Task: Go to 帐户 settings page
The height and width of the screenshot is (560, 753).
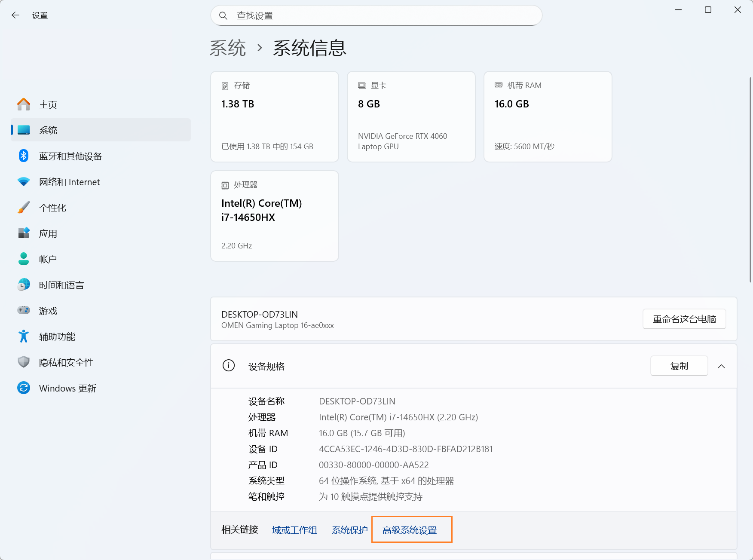Action: click(x=48, y=259)
